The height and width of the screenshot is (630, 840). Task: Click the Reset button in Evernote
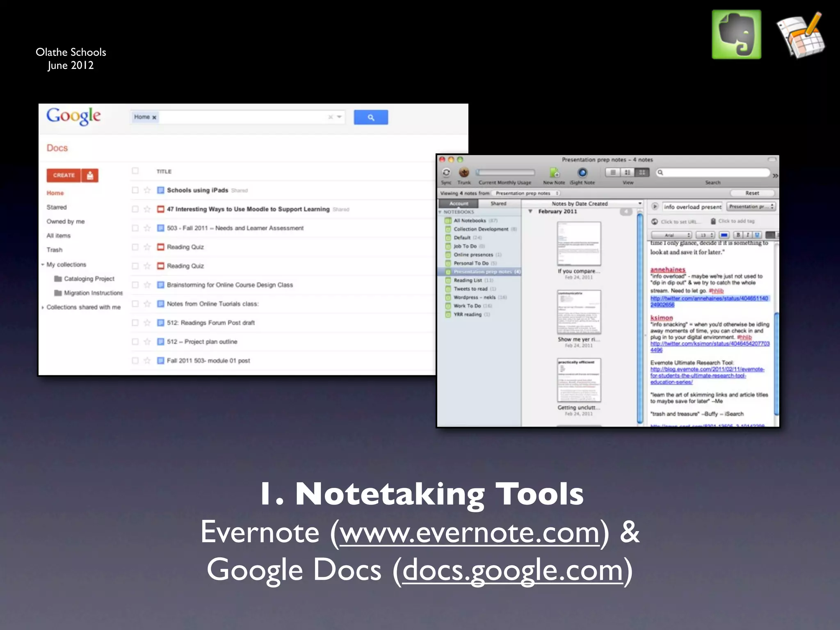coord(752,193)
